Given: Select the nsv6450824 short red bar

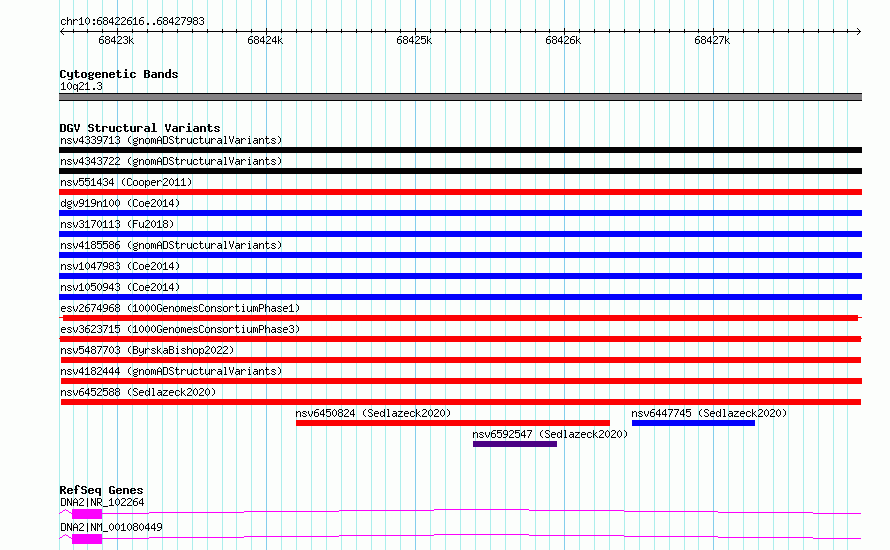Looking at the screenshot, I should click(452, 423).
